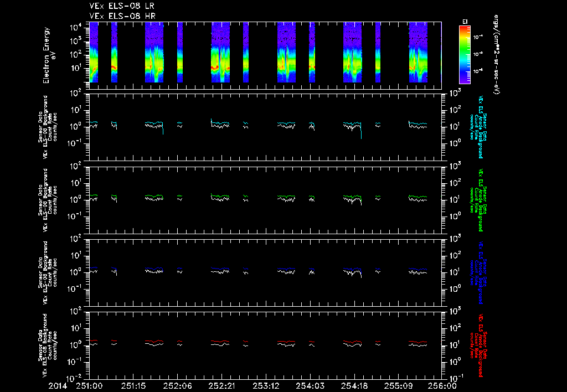Screen dimensions: 567x392
Task: Select the '251:00' time axis label
Action: coord(89,386)
